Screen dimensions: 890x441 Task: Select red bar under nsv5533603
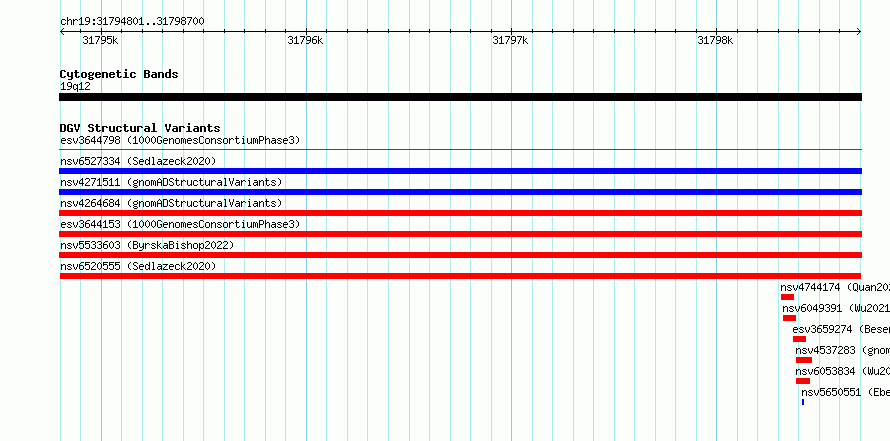460,255
